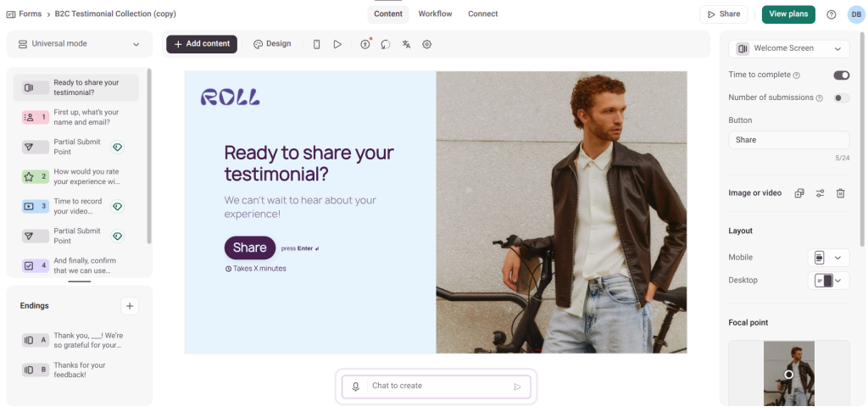Switch to the Workflow tab
The height and width of the screenshot is (412, 868).
click(x=435, y=14)
